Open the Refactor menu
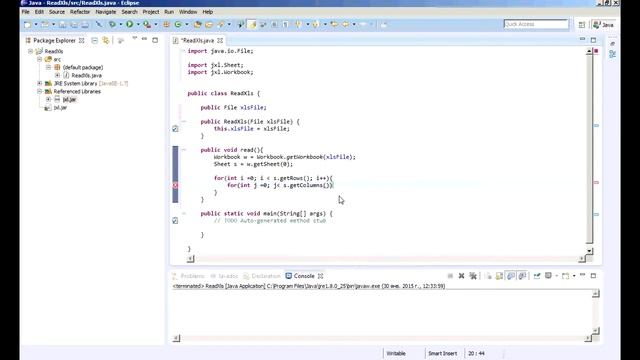 (80, 12)
